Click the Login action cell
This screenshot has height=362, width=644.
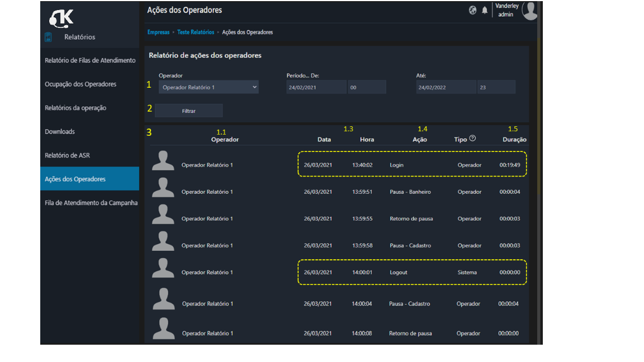coord(397,165)
